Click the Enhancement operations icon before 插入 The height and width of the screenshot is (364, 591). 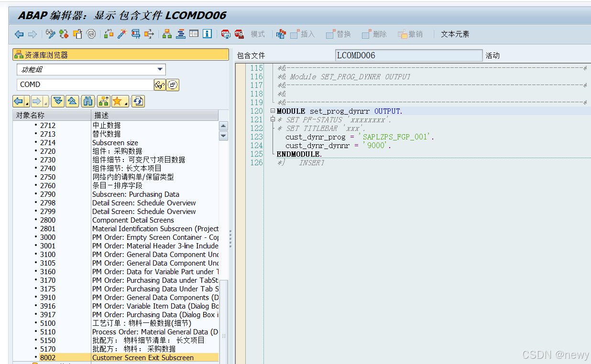pyautogui.click(x=281, y=34)
